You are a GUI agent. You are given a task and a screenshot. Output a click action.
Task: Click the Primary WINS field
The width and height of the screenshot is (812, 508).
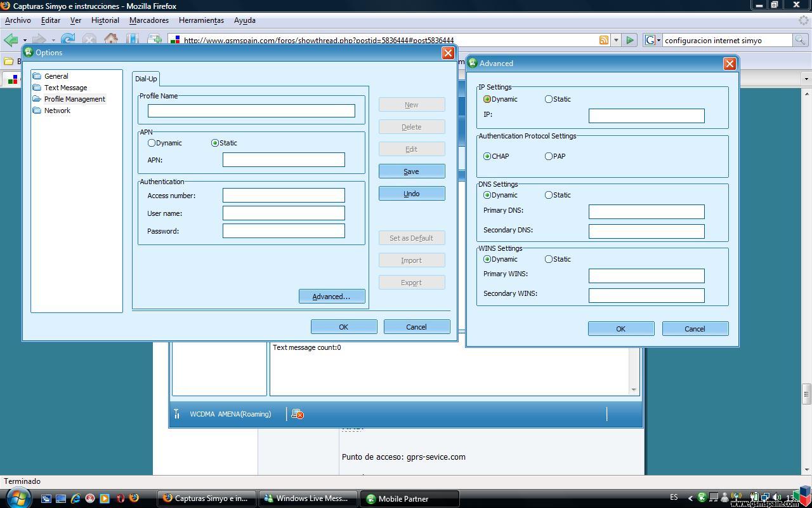coord(646,276)
